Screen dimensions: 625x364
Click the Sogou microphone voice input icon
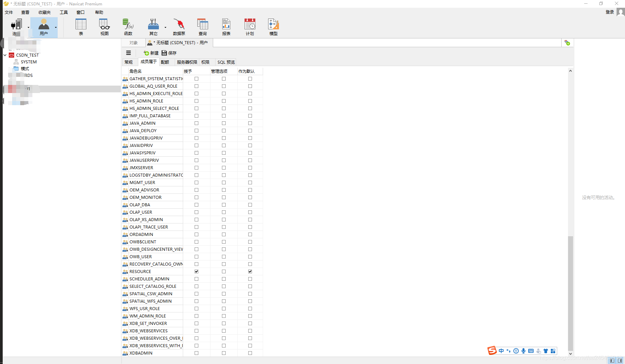[x=523, y=351]
